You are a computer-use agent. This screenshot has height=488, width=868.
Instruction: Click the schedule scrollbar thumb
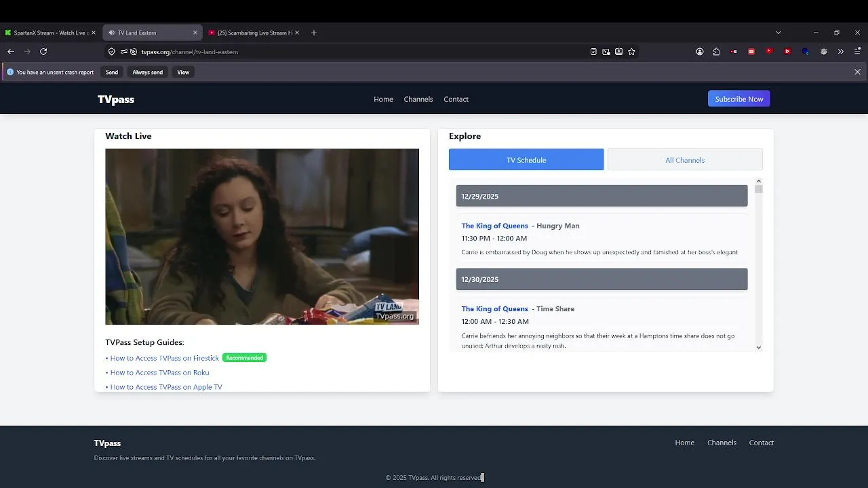(x=759, y=189)
